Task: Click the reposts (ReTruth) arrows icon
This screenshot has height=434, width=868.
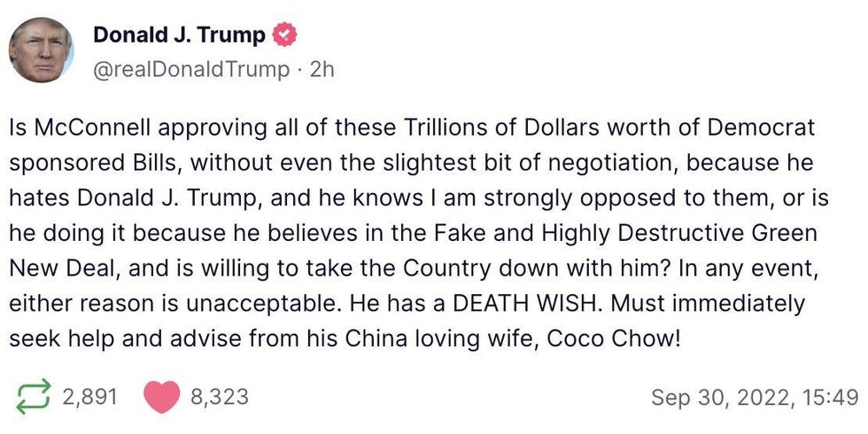Action: tap(34, 398)
